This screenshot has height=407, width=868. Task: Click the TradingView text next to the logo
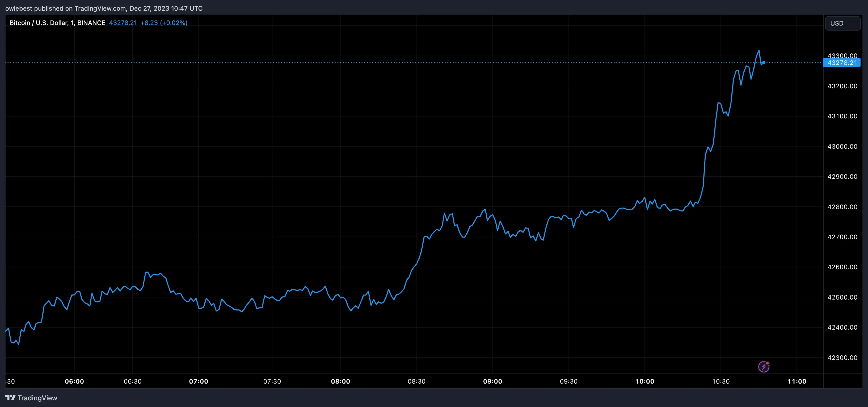coord(37,398)
